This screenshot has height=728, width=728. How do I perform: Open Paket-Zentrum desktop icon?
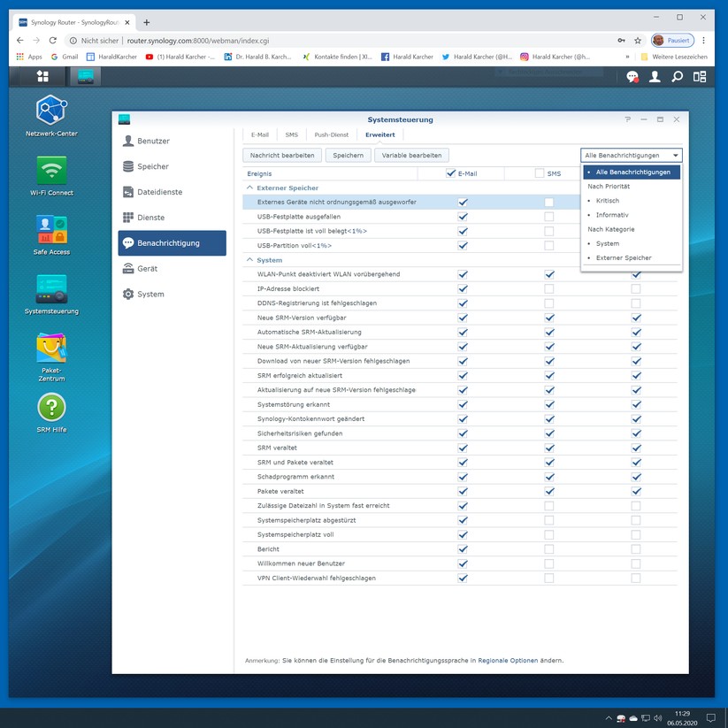pos(51,348)
